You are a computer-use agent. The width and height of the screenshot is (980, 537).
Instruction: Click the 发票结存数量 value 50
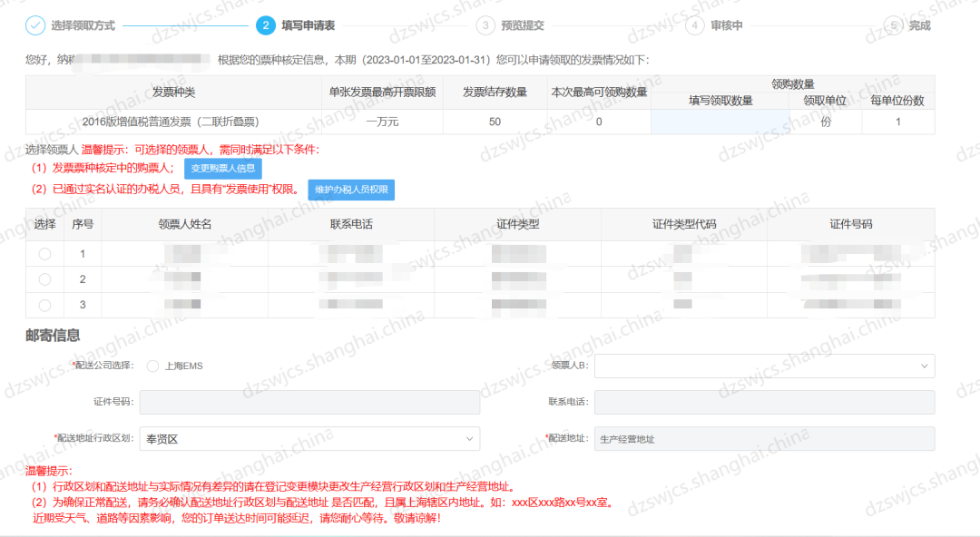(495, 122)
